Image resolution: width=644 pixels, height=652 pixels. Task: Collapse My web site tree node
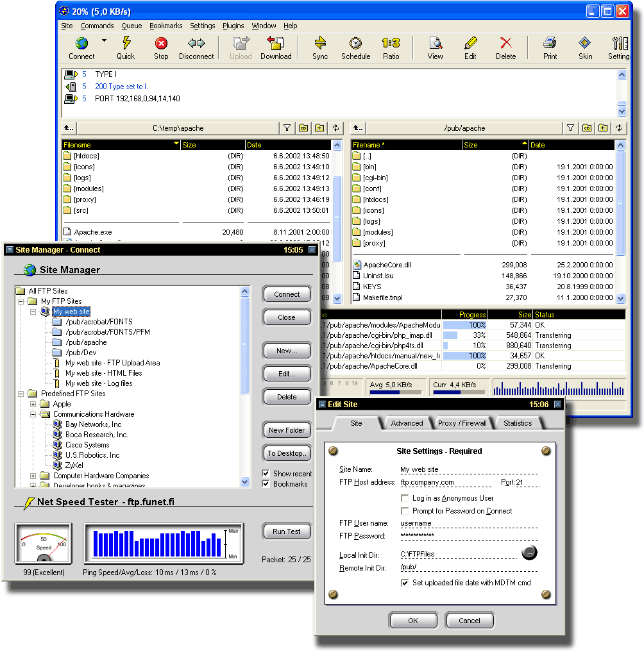(x=33, y=312)
